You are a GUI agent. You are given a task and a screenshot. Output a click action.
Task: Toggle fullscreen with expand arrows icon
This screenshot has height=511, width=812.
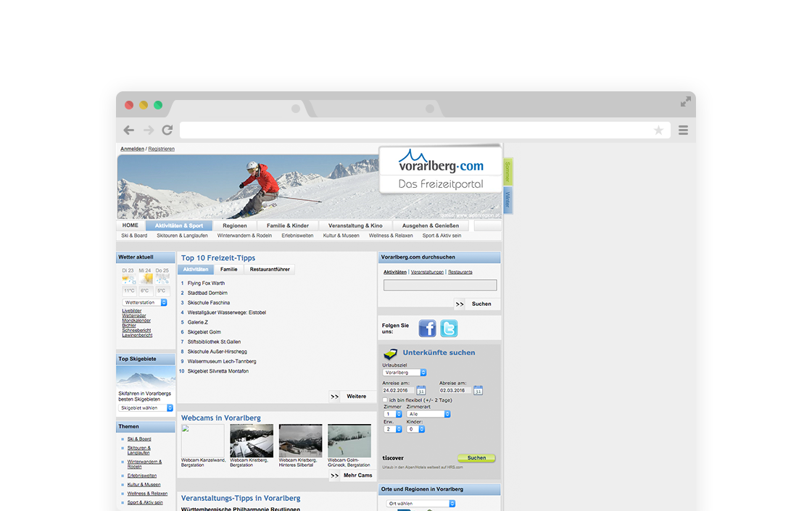tap(686, 102)
